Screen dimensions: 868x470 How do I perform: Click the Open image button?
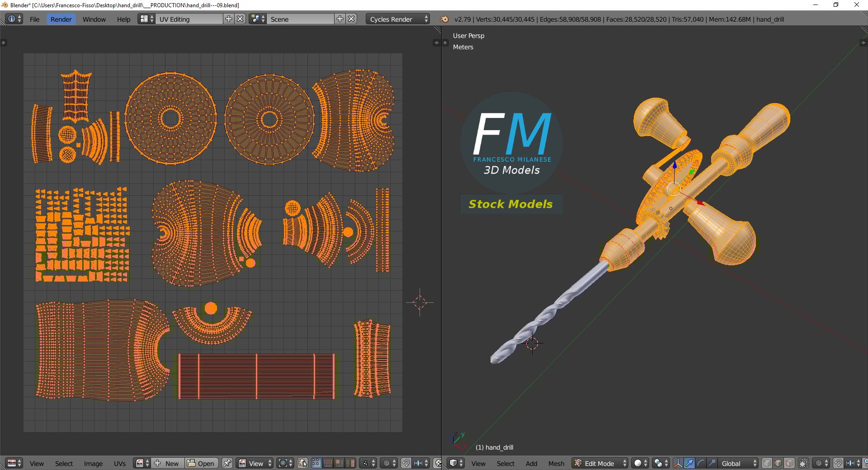pyautogui.click(x=202, y=463)
